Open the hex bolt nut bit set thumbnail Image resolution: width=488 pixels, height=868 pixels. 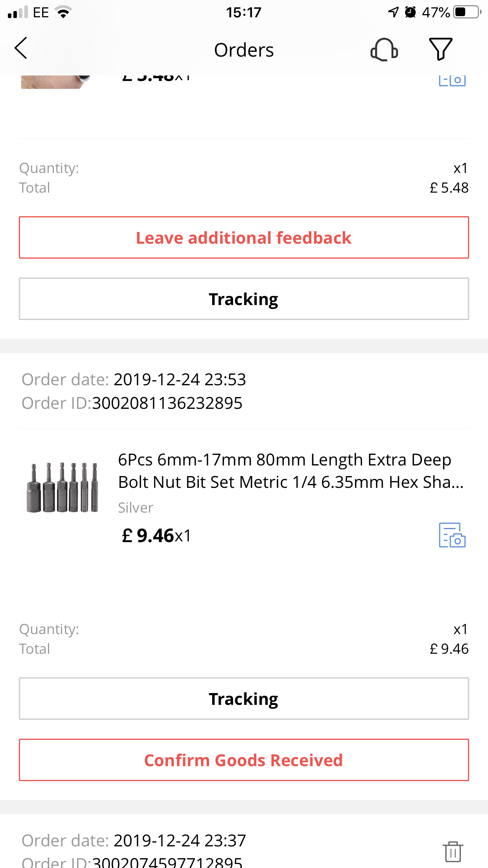(x=62, y=487)
